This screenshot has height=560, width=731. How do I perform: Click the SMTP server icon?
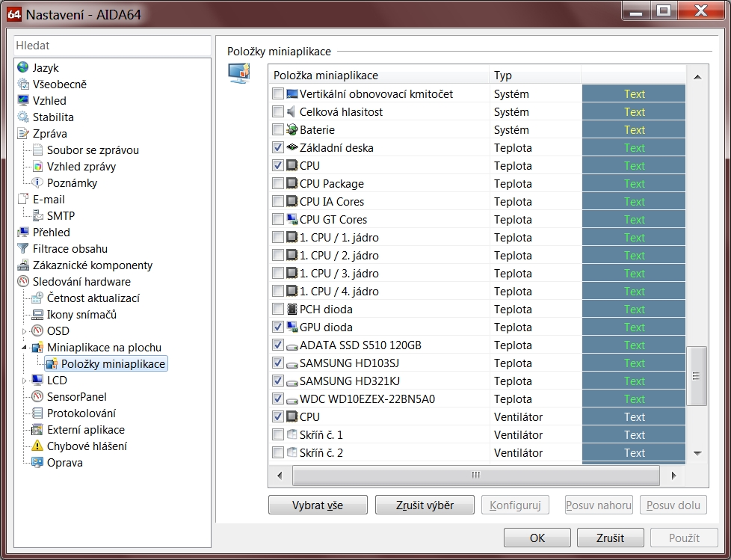coord(37,215)
